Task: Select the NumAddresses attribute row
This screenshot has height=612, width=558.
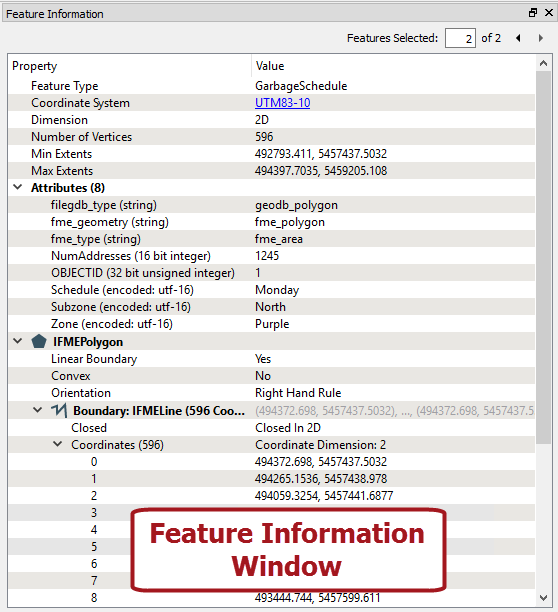Action: pos(272,256)
